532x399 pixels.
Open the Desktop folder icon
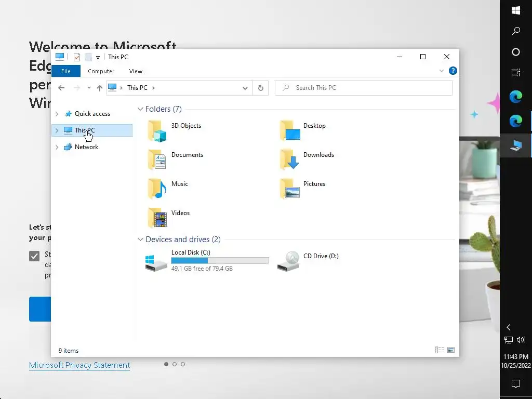point(290,130)
